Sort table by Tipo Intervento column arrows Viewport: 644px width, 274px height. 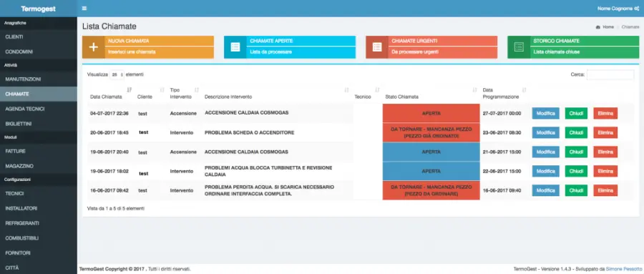pos(197,89)
